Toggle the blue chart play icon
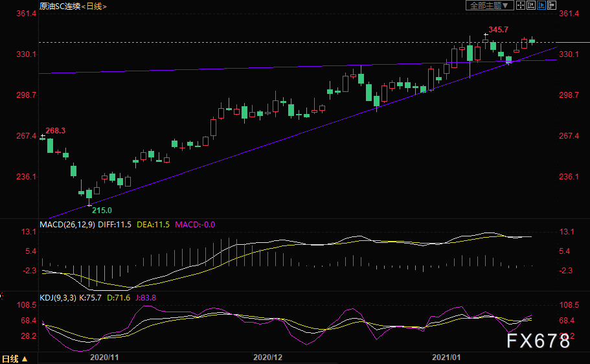Screen dimensions: 590x364 point(541,5)
